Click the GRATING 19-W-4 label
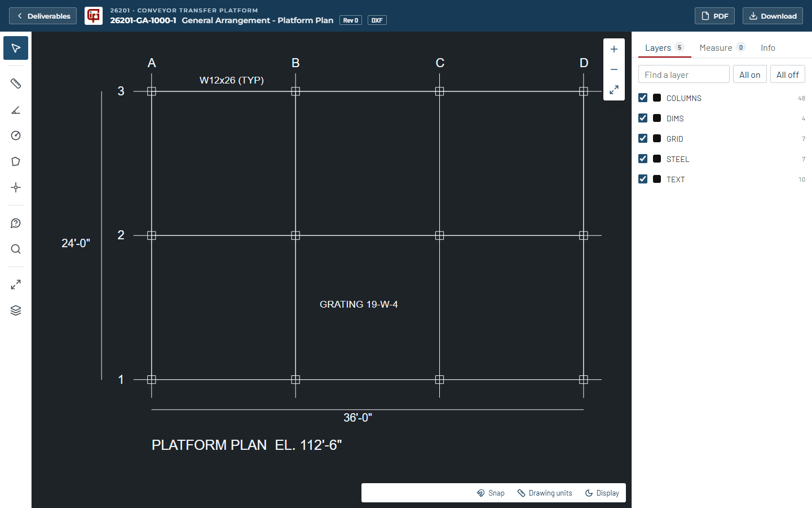The width and height of the screenshot is (812, 508). (359, 304)
